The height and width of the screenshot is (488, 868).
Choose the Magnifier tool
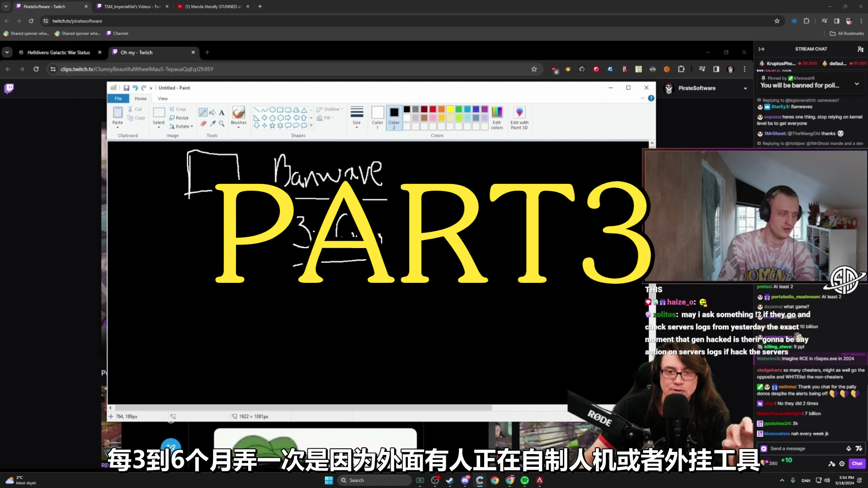[221, 122]
